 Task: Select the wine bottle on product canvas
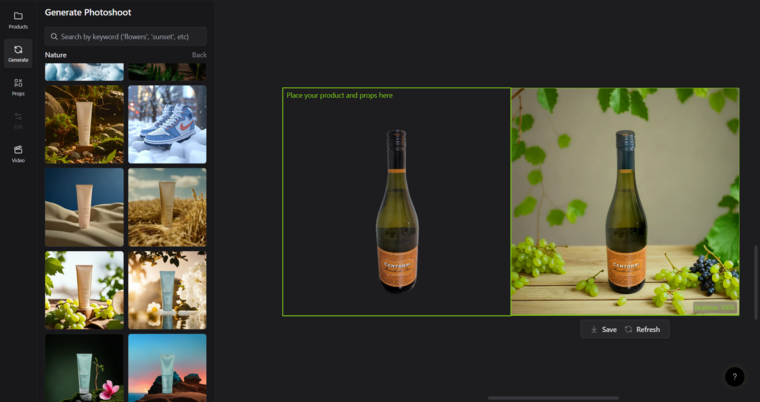397,211
